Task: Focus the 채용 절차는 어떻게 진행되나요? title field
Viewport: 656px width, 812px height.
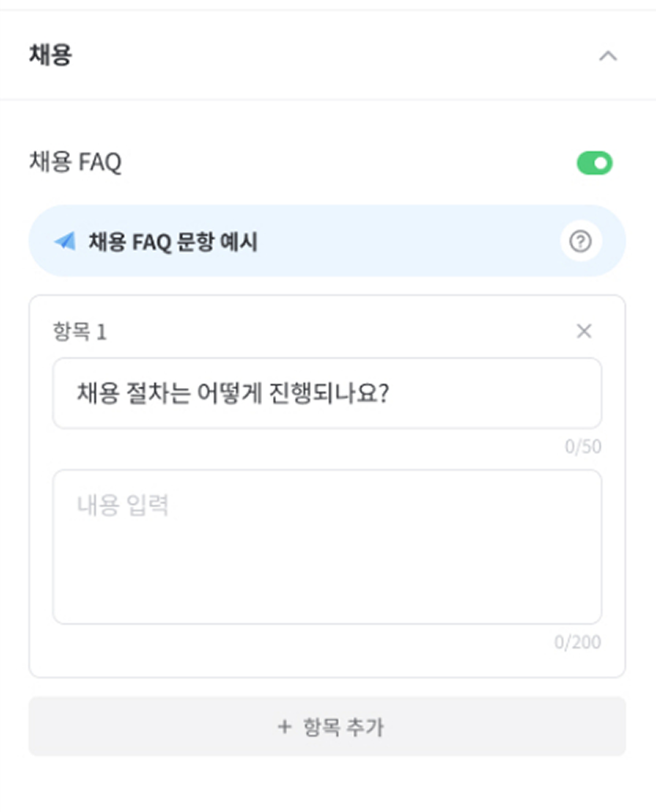Action: pyautogui.click(x=327, y=393)
